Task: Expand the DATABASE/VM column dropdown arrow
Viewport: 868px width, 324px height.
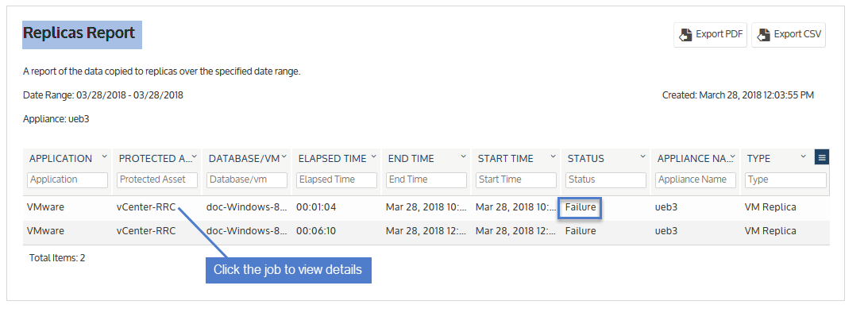Action: tap(284, 156)
